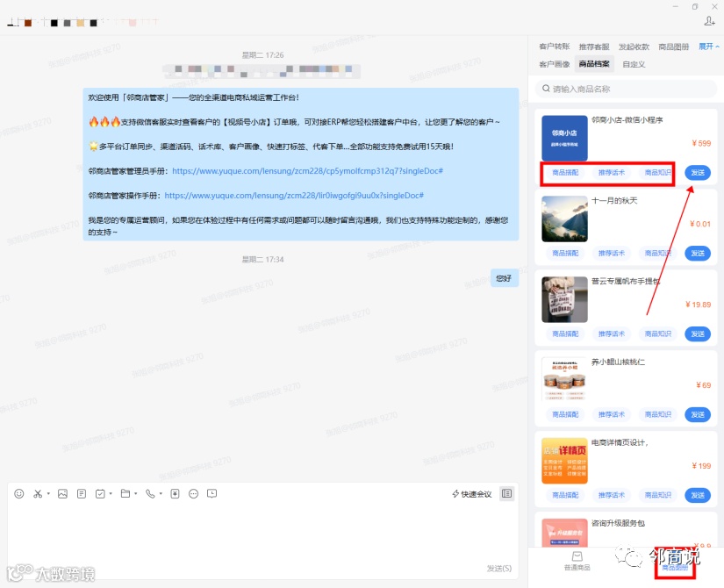This screenshot has width=724, height=588.
Task: Open the 咨询升级服务包 thumbnail
Action: (564, 533)
